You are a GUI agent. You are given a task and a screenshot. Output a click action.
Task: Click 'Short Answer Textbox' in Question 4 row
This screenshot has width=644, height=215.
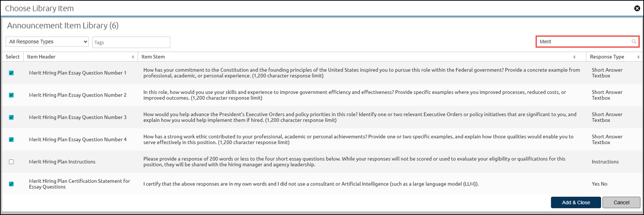(x=607, y=139)
